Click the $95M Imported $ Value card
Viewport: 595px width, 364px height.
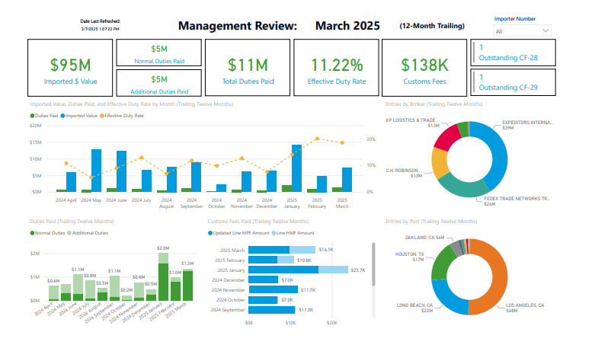[x=69, y=69]
